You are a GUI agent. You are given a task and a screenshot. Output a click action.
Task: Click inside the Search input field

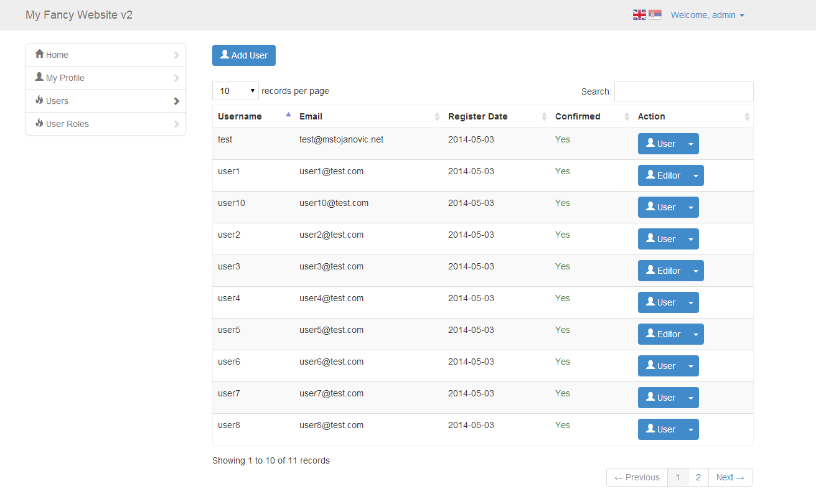[683, 91]
